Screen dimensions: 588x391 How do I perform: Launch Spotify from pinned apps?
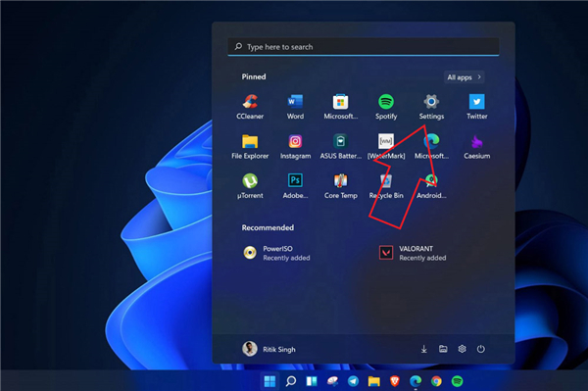click(x=386, y=107)
